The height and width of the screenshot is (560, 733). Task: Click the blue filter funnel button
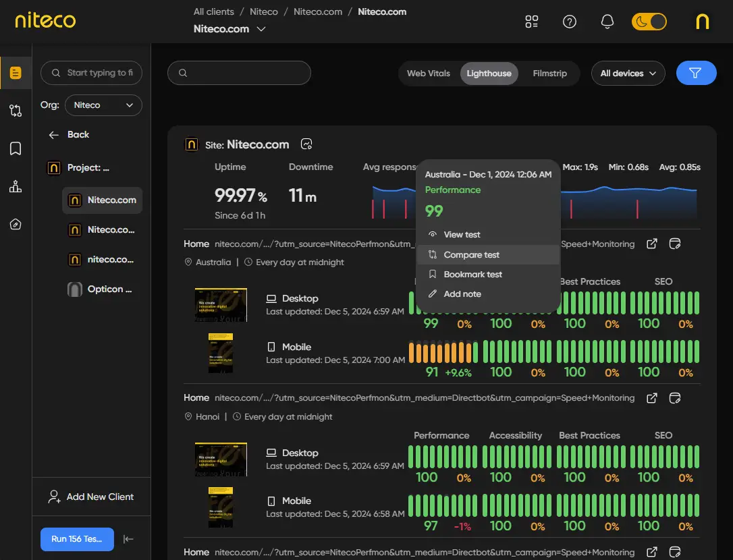click(696, 73)
